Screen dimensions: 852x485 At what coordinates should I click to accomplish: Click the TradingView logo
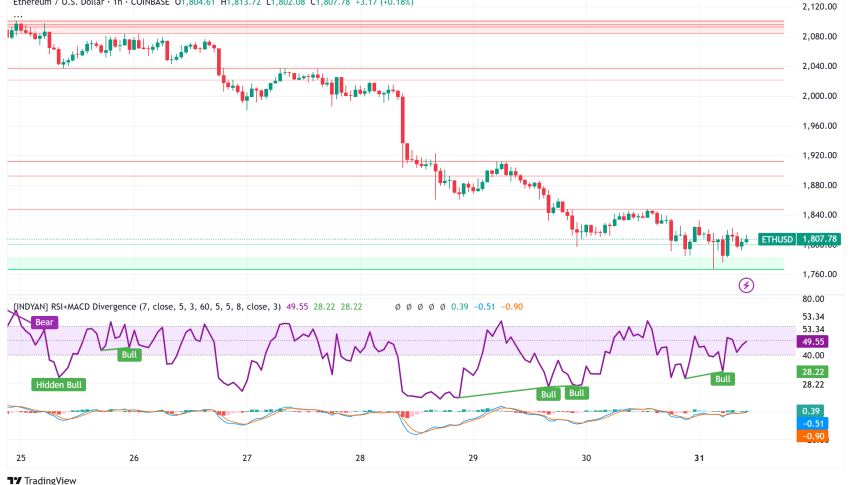(42, 480)
